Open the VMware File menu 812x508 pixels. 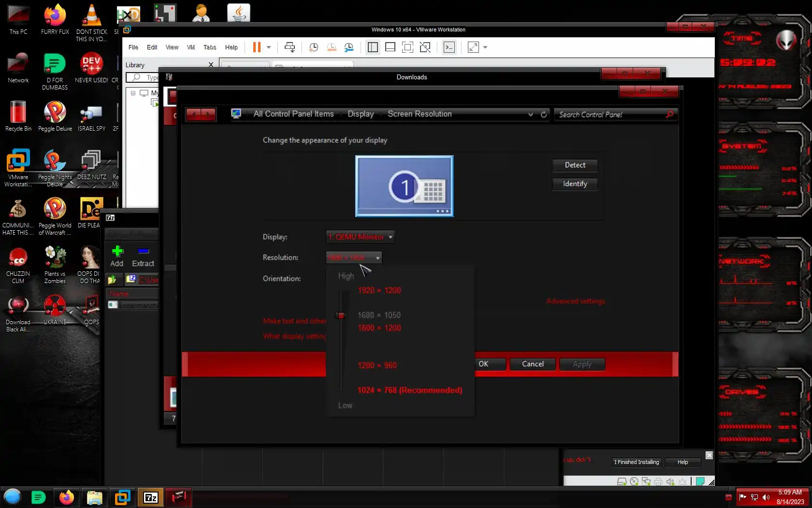[x=133, y=47]
